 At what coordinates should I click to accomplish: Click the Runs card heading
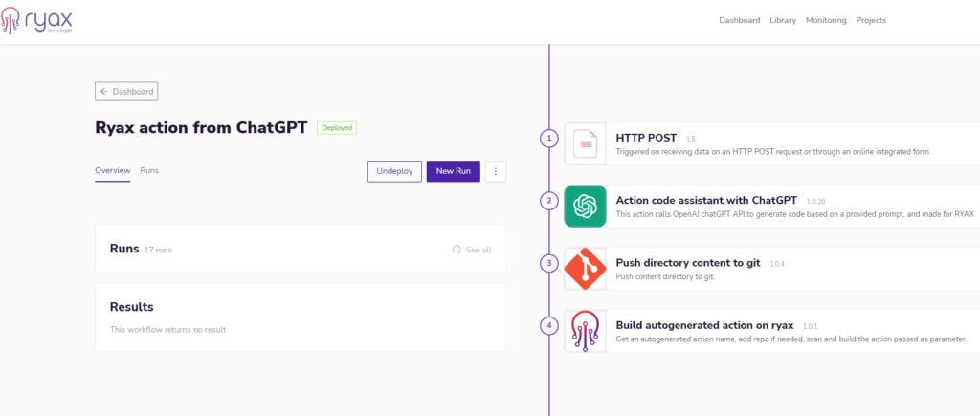click(x=124, y=249)
